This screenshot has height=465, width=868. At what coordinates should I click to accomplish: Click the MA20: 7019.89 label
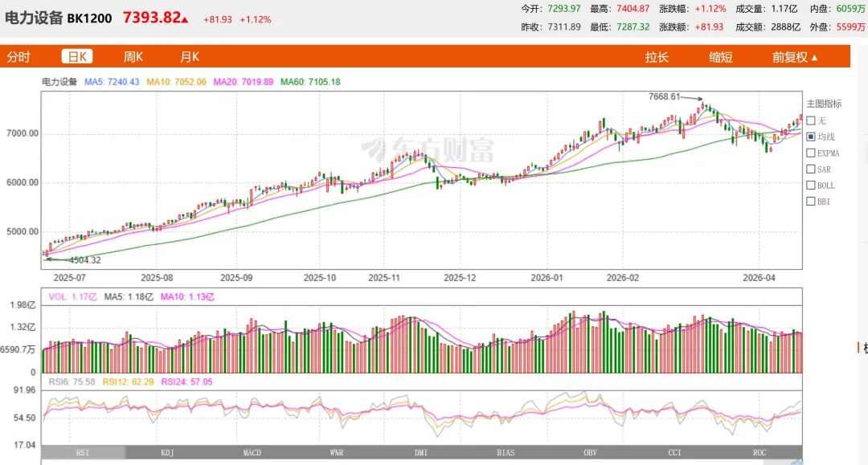pos(243,82)
